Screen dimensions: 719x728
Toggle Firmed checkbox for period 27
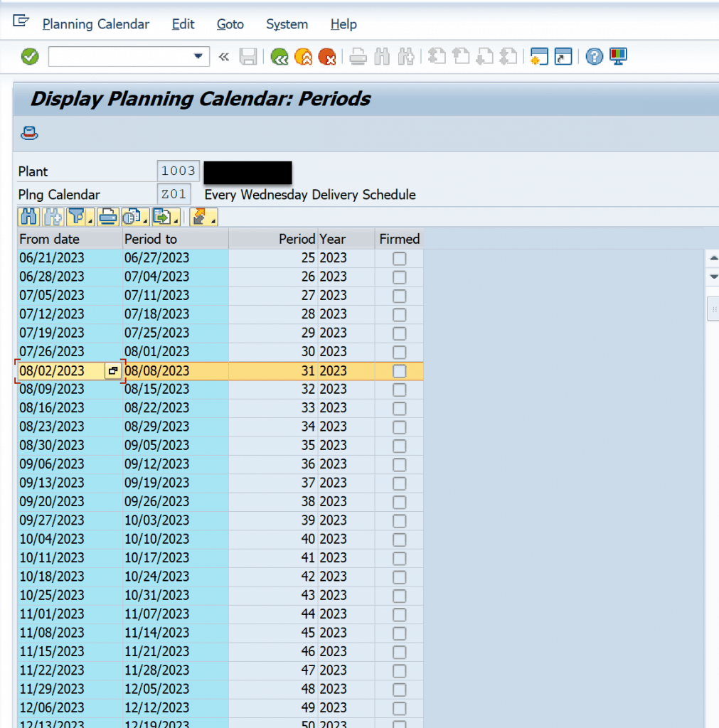400,296
